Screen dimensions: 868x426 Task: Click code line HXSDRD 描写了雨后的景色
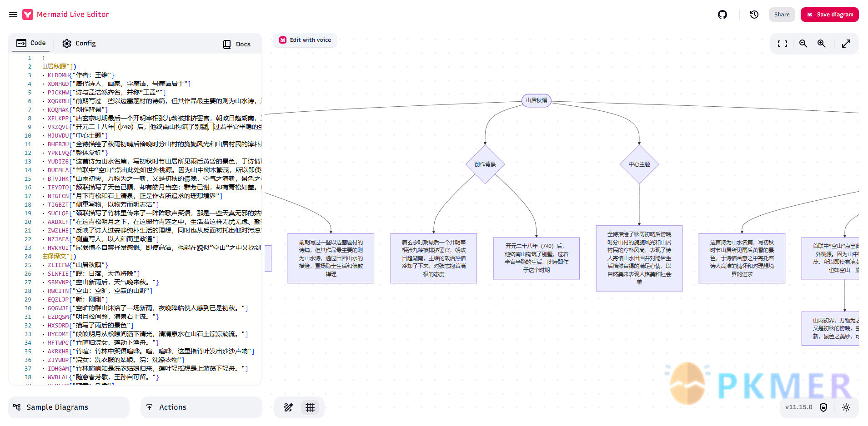point(90,326)
